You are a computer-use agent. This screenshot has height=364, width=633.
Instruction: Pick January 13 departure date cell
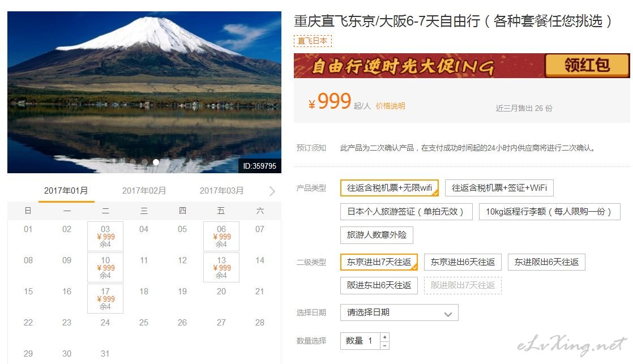(221, 267)
